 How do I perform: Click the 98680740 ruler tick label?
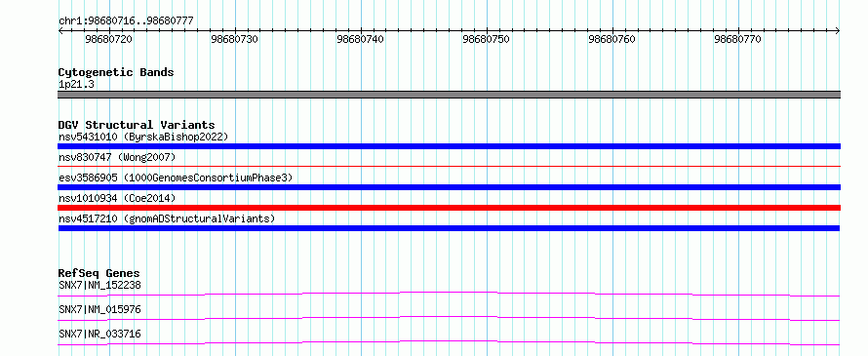tap(361, 39)
